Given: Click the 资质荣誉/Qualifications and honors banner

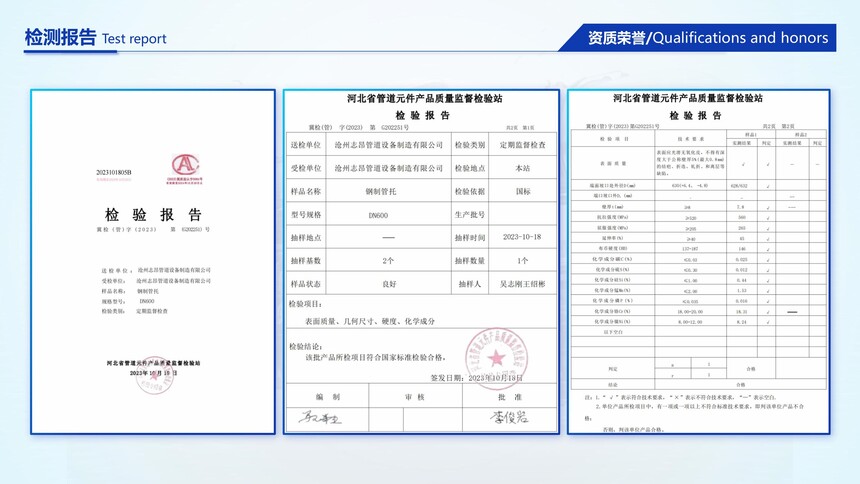Looking at the screenshot, I should pos(698,38).
